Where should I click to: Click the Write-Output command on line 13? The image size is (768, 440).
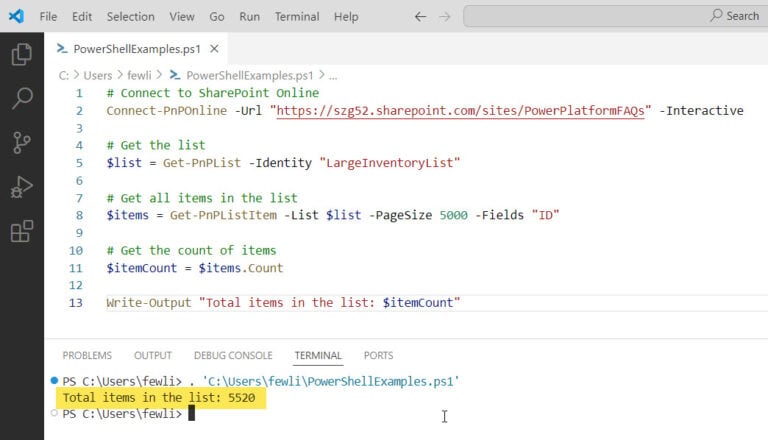148,302
